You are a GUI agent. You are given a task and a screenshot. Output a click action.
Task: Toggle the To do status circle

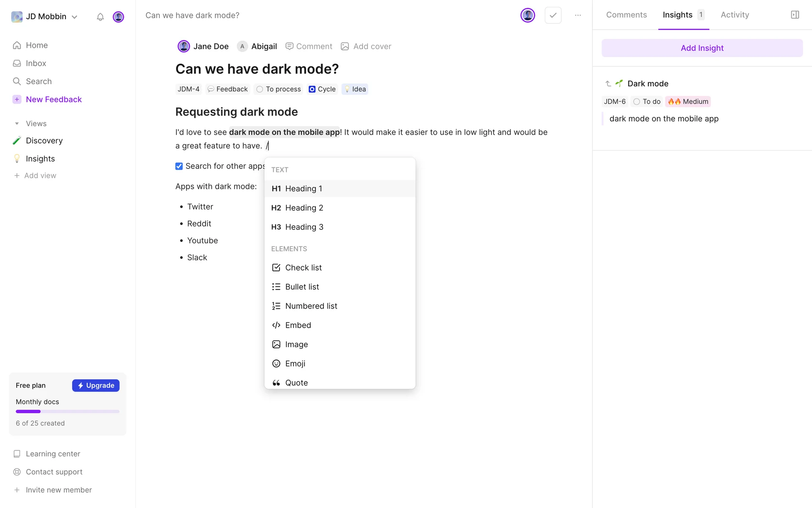[636, 102]
